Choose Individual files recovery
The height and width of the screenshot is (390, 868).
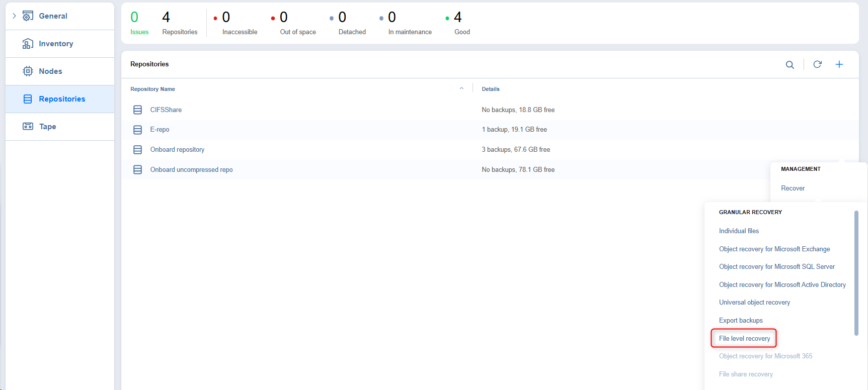739,231
